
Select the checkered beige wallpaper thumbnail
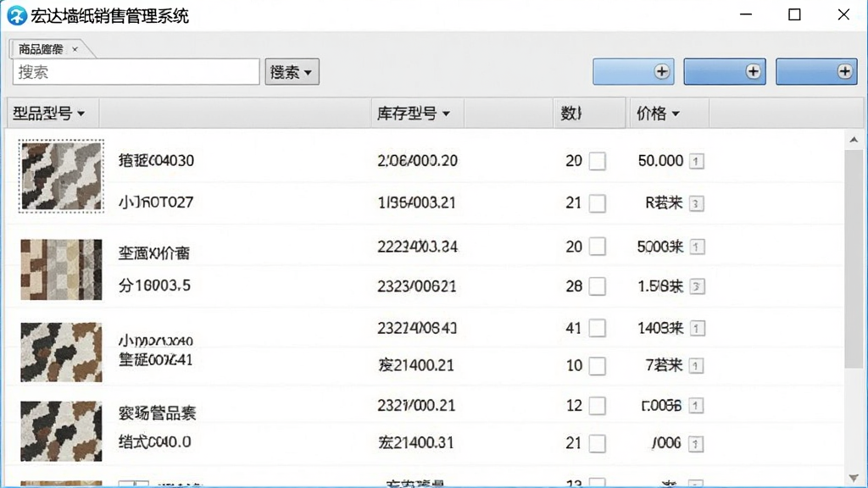(x=61, y=269)
